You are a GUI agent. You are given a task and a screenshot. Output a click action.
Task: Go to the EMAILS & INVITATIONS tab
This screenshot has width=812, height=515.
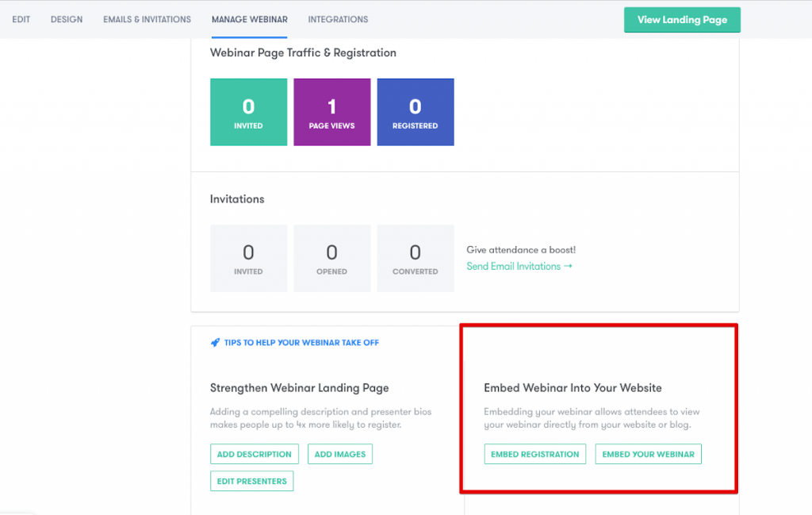[146, 19]
